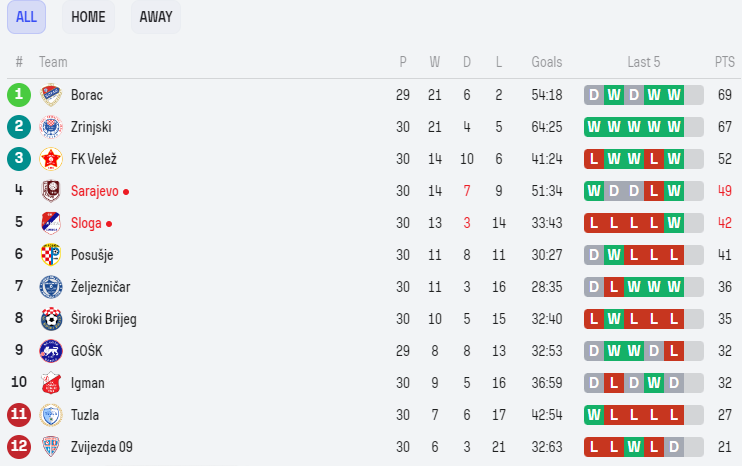Viewport: 742px width, 466px height.
Task: Click the Zrinjski club logo
Action: point(51,127)
